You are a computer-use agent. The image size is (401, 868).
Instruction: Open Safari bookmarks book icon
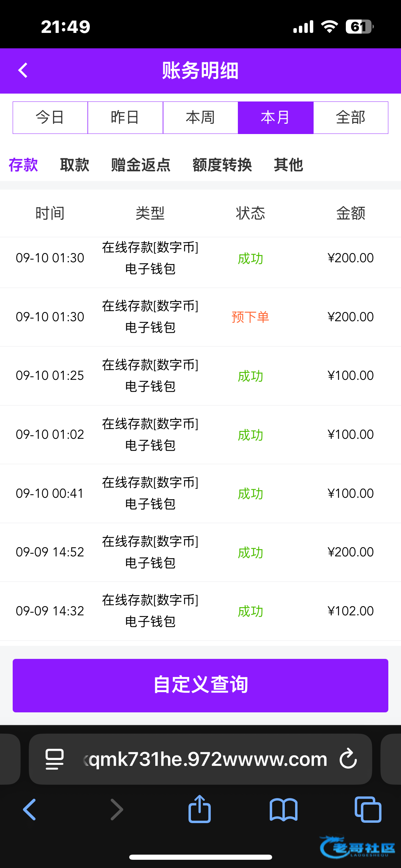click(283, 809)
